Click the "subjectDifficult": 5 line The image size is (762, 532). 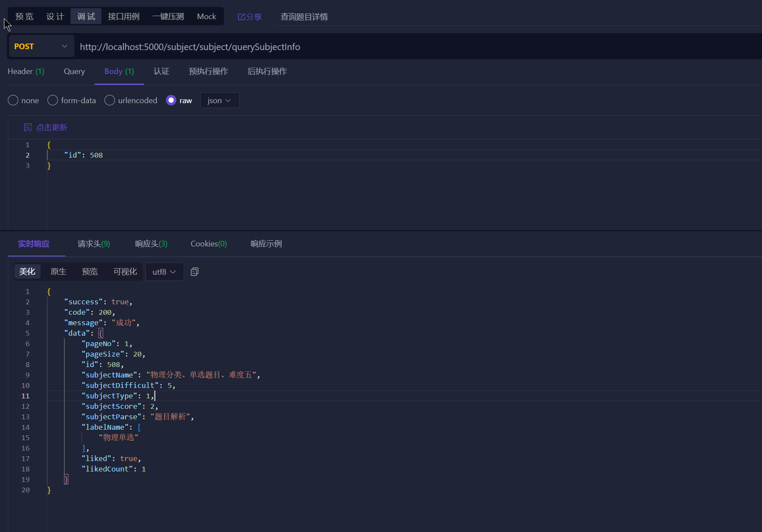[x=128, y=385]
